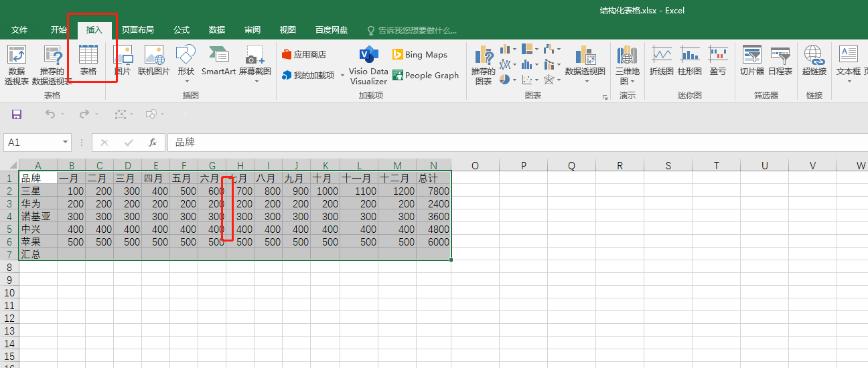
Task: Insert a hierarchy chart
Action: click(530, 50)
